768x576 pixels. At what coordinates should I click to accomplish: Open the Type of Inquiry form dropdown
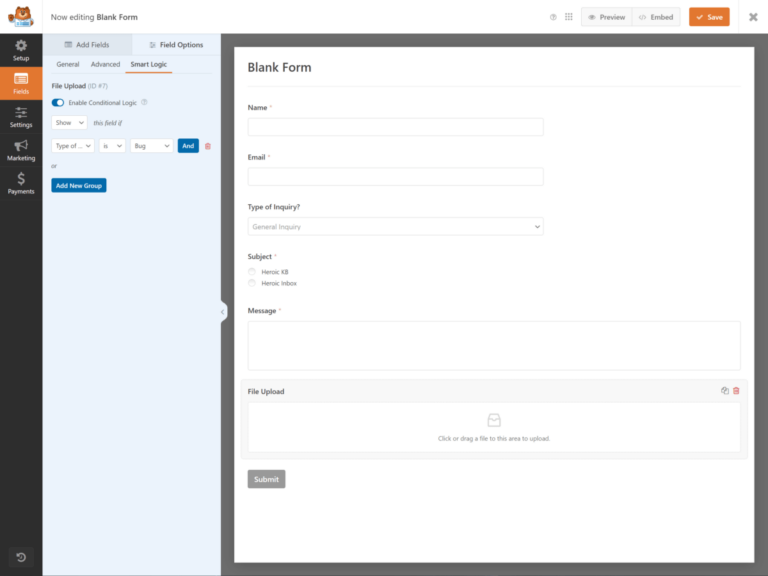click(x=395, y=227)
